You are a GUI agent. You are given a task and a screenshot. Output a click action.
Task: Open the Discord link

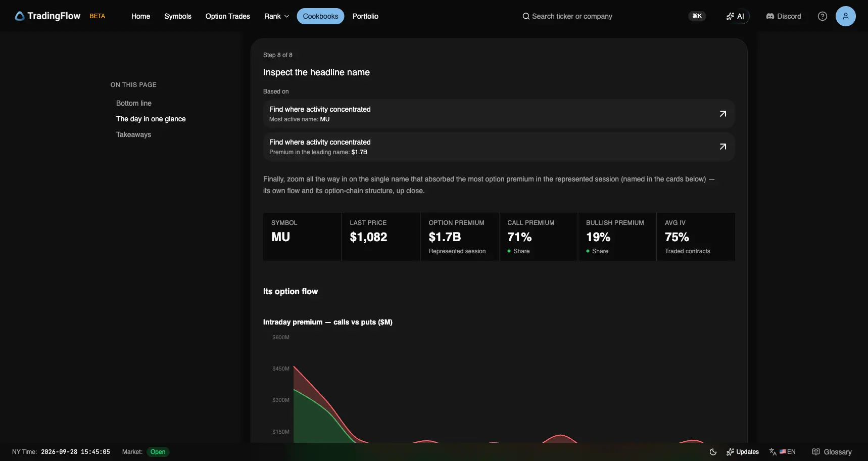784,16
